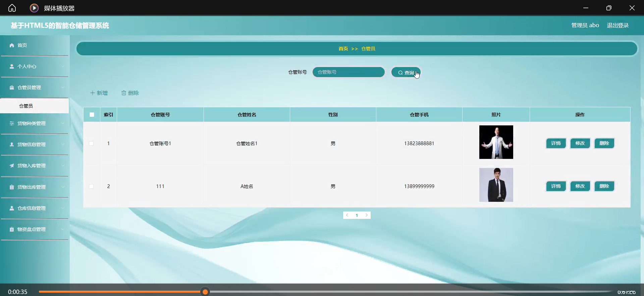Click the magnifier icon in the 查询 button
The height and width of the screenshot is (296, 644).
400,73
